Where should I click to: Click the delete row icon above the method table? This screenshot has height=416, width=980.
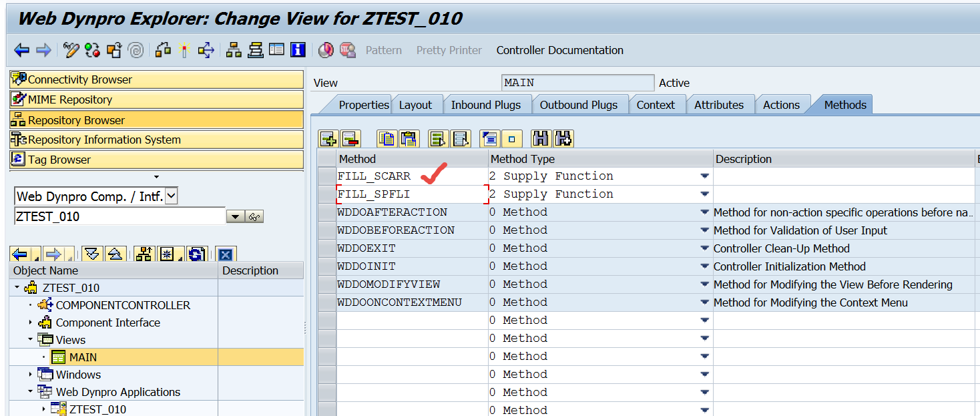click(350, 139)
